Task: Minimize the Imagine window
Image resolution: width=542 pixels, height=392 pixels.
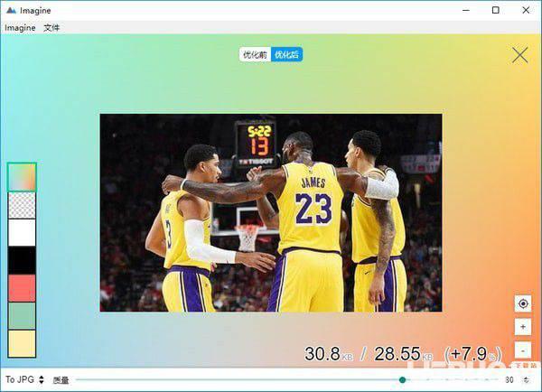Action: point(466,10)
